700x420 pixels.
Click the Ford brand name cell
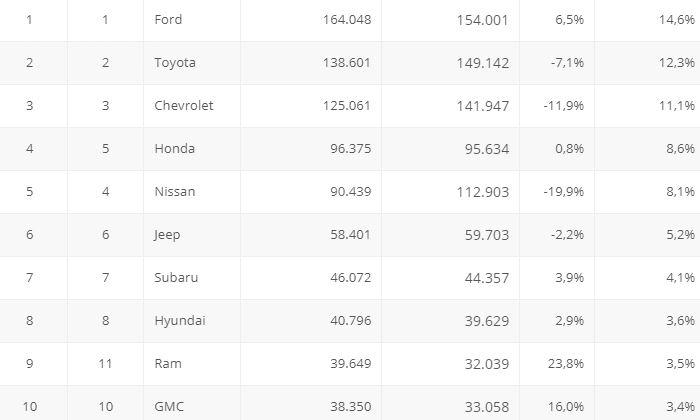coord(168,20)
